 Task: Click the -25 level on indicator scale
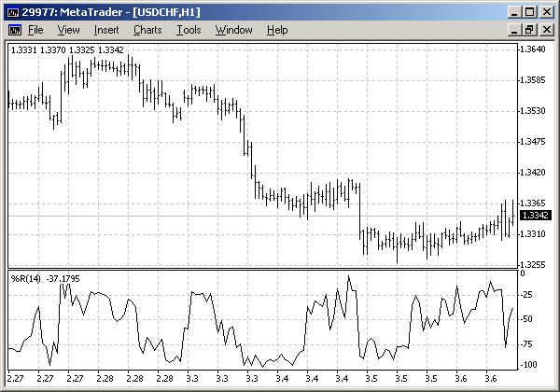(526, 295)
